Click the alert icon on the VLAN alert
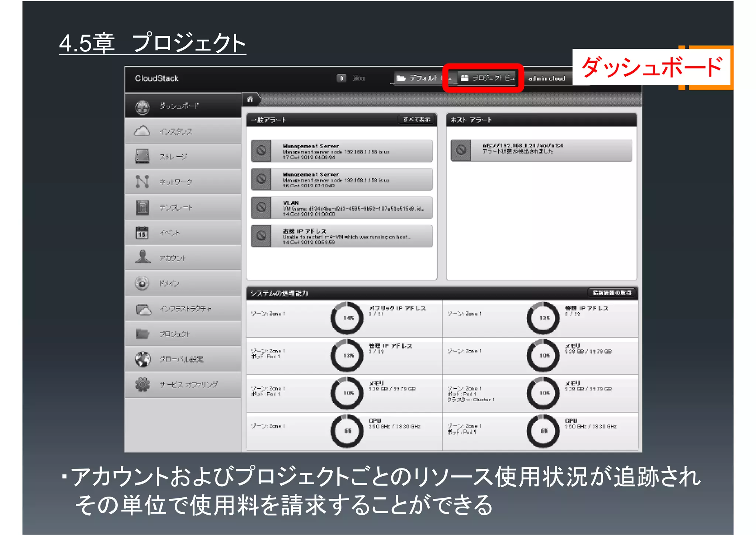 (261, 207)
